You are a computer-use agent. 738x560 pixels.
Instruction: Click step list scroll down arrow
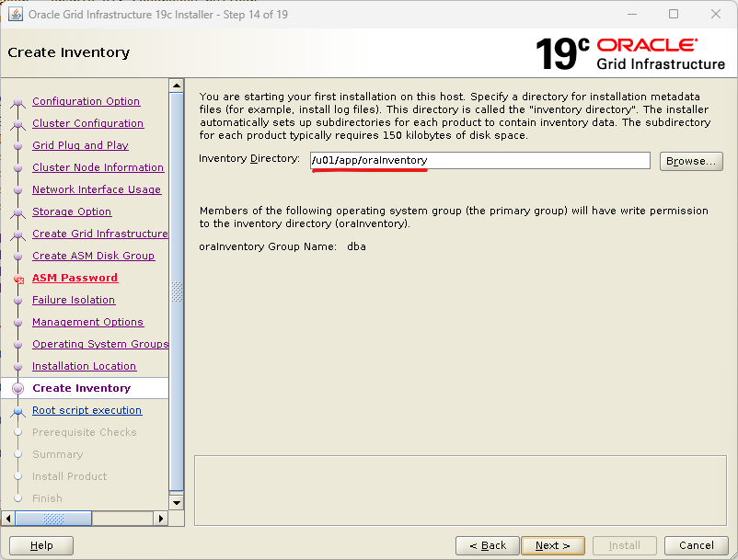coord(177,503)
